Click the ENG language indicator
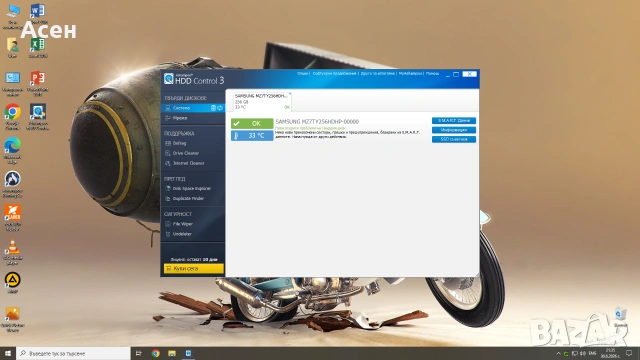This screenshot has width=640, height=360. click(x=592, y=353)
